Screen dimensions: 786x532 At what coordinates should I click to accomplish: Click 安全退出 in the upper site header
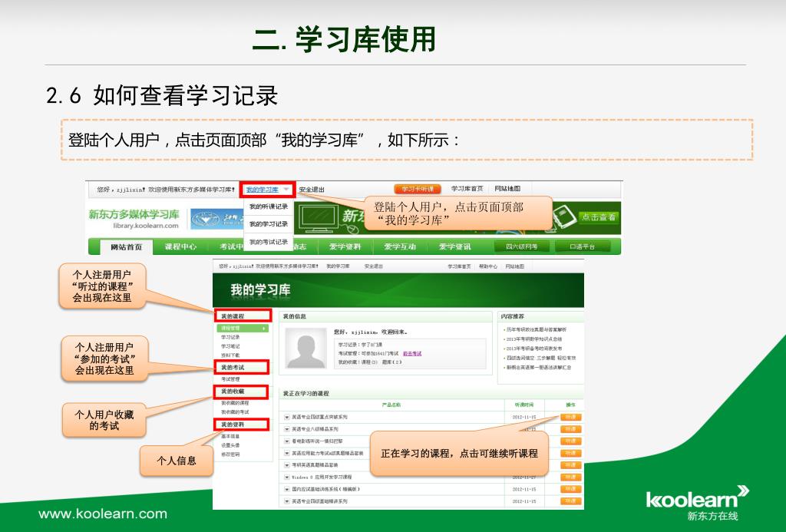312,190
